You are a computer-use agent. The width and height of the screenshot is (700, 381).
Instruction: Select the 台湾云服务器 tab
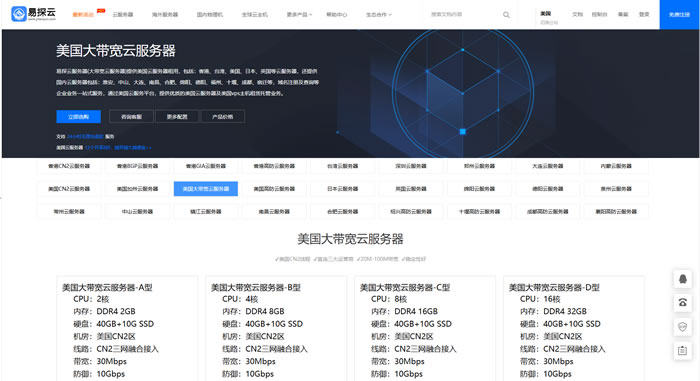[x=342, y=166]
